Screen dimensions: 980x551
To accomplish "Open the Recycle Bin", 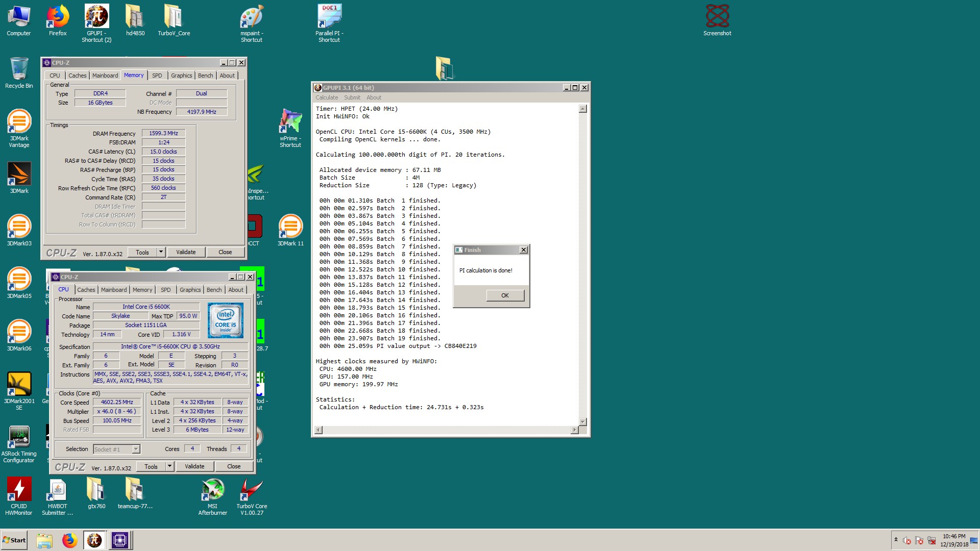I will click(x=19, y=73).
